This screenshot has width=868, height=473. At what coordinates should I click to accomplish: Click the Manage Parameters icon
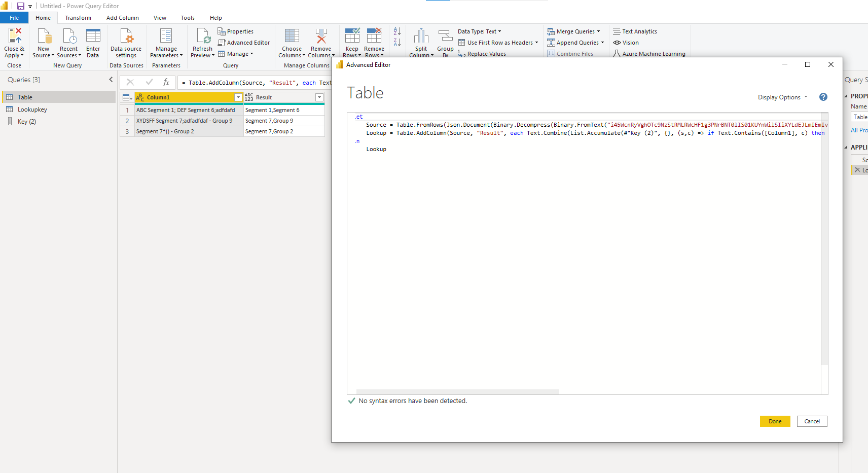[166, 36]
